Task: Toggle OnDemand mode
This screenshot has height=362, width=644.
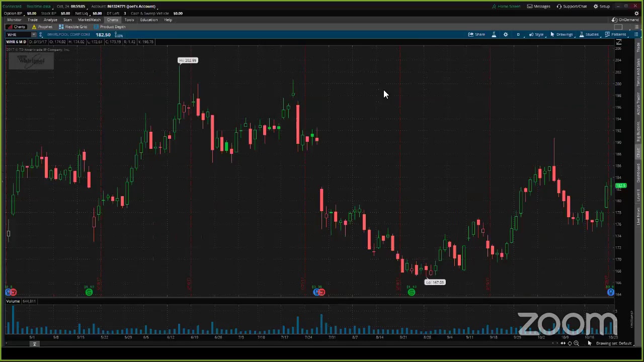Action: [625, 20]
